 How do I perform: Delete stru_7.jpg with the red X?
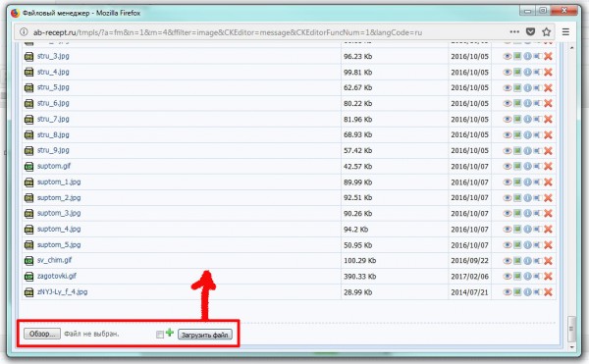pos(548,120)
